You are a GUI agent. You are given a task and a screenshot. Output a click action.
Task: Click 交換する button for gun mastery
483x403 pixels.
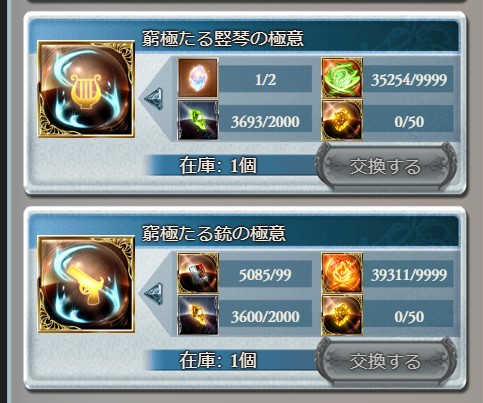click(385, 361)
